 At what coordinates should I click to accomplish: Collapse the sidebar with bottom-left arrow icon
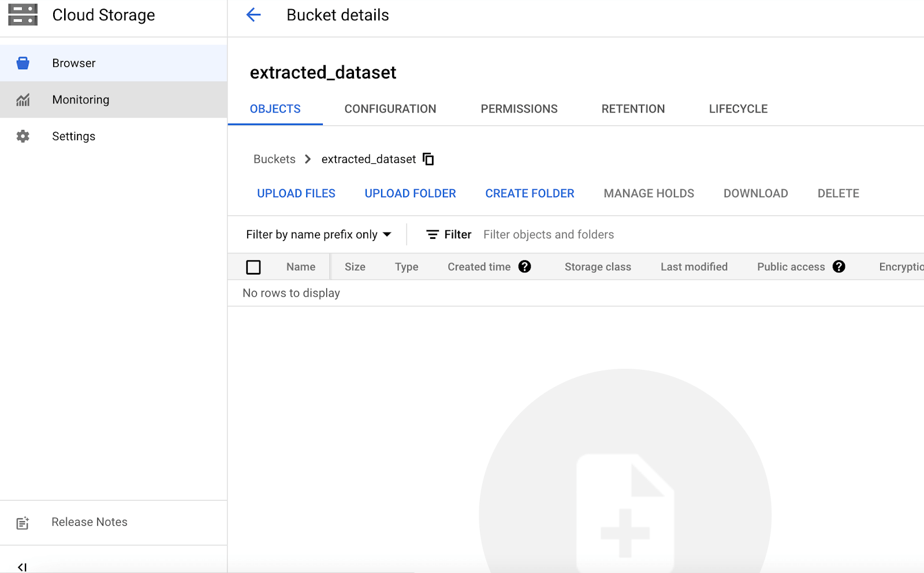23,566
